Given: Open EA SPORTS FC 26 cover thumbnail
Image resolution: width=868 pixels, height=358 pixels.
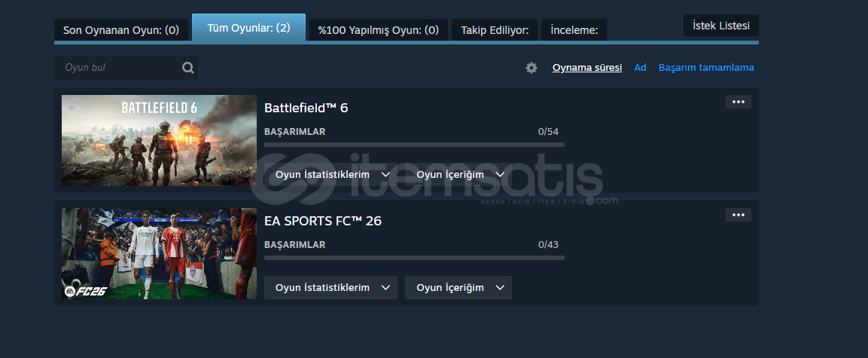Looking at the screenshot, I should [159, 254].
